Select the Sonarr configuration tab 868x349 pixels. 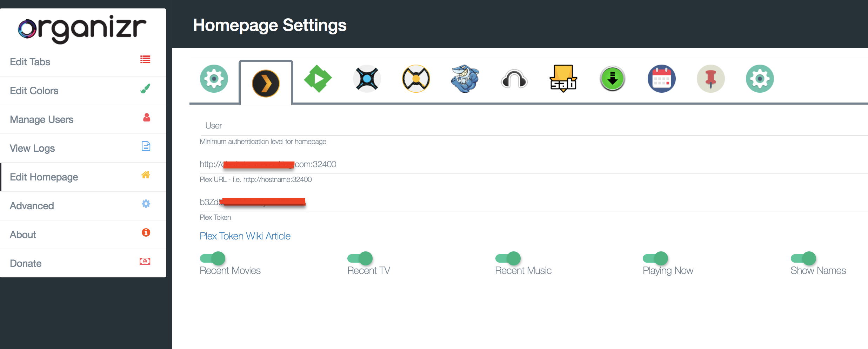pyautogui.click(x=367, y=79)
